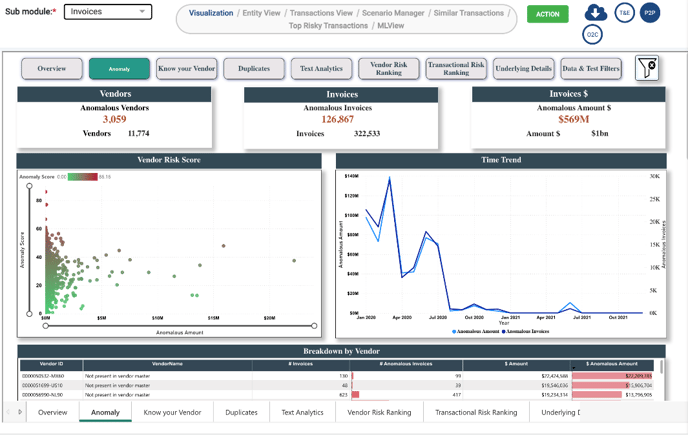Select the T&E circle icon
Viewport: 688px width, 435px height.
click(x=624, y=14)
